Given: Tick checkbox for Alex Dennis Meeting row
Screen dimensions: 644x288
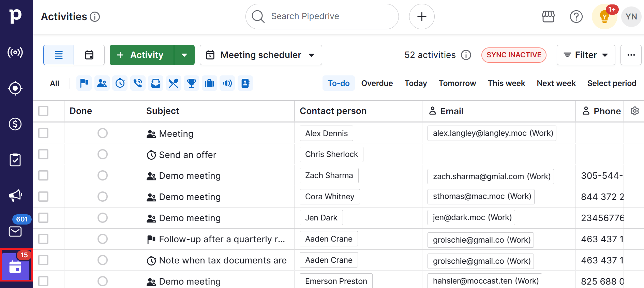Looking at the screenshot, I should 43,133.
